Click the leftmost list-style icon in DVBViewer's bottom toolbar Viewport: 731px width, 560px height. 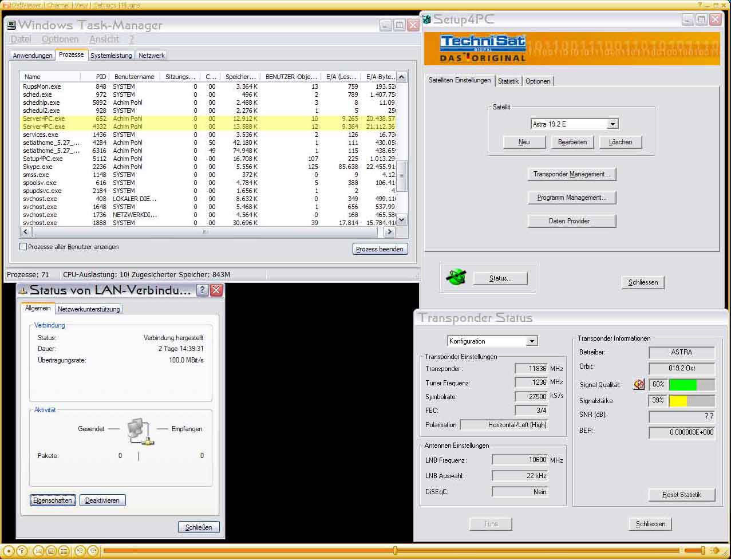(38, 551)
